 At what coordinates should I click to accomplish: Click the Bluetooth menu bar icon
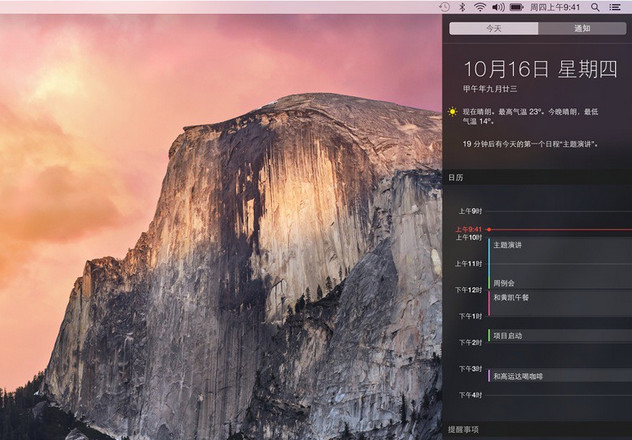pyautogui.click(x=463, y=7)
